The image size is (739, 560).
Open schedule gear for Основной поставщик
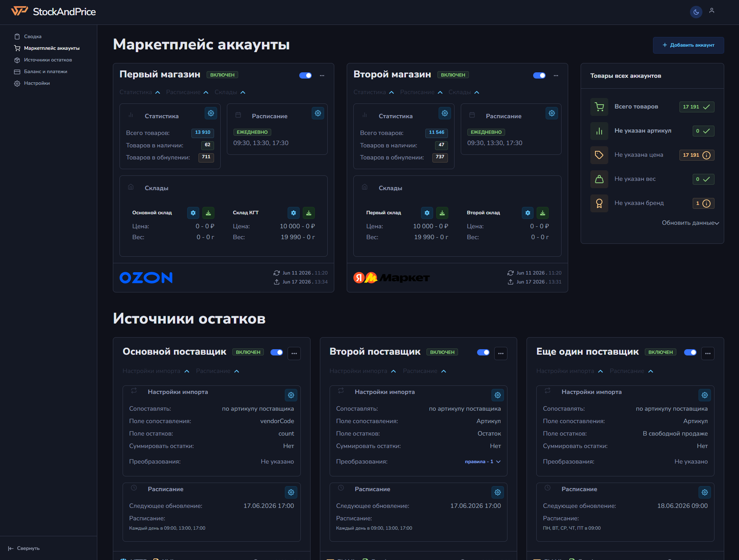tap(291, 492)
